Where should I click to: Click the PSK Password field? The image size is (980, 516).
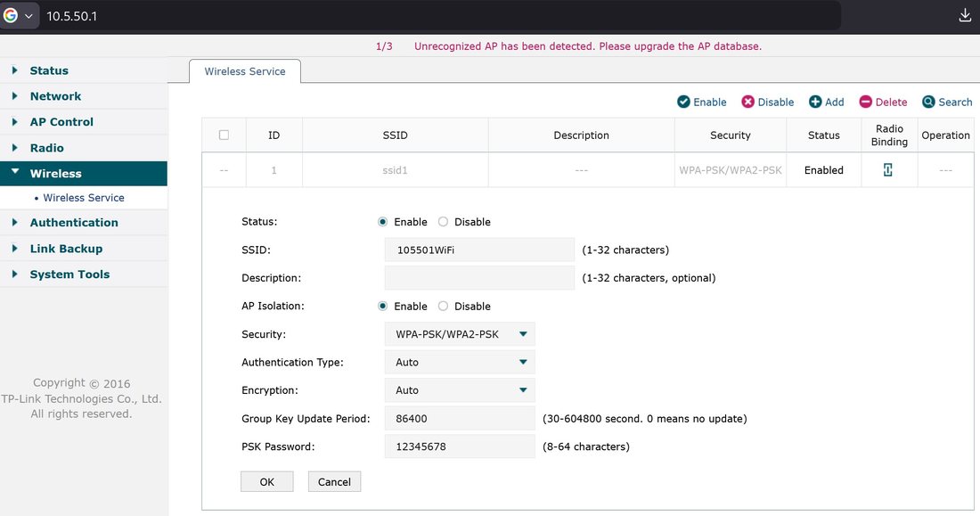[460, 446]
